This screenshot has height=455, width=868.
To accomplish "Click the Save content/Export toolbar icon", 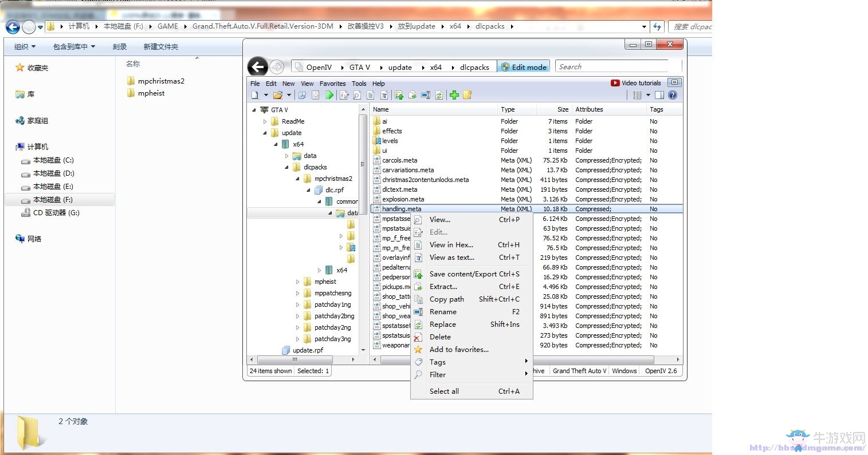I will click(399, 95).
